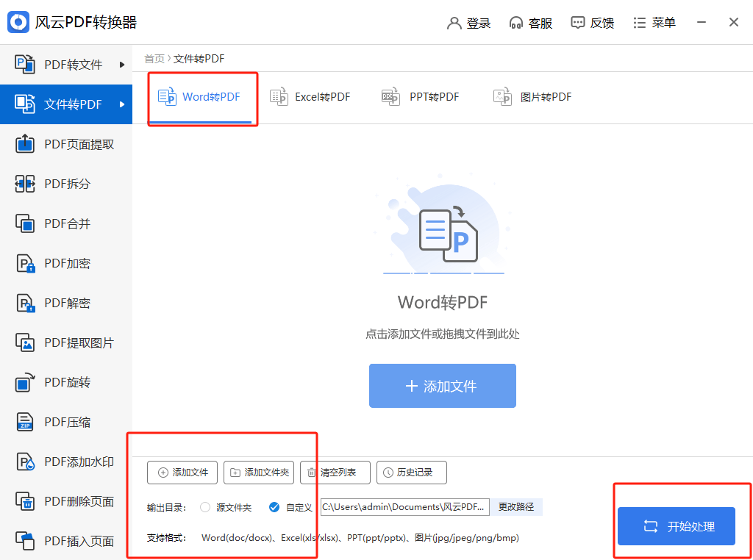Switch to the 图片转PDF tab
The image size is (753, 560).
532,97
